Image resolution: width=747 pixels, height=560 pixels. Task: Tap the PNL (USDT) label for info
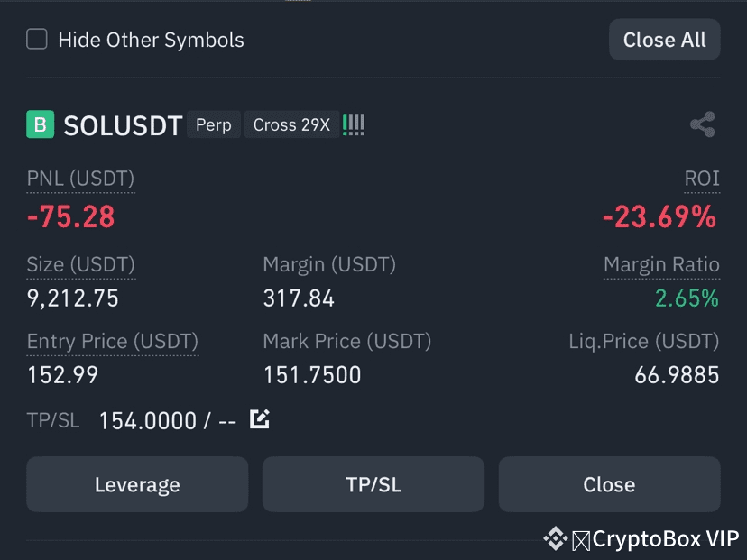[80, 179]
